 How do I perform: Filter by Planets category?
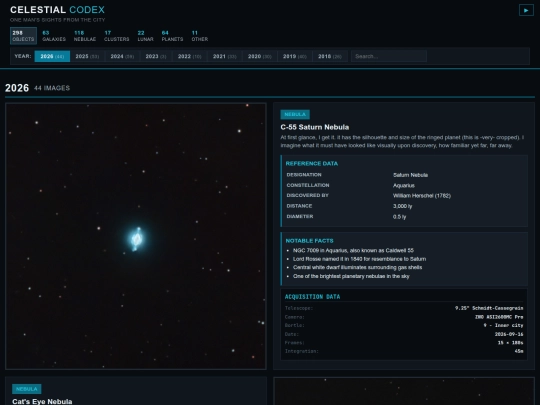click(172, 36)
